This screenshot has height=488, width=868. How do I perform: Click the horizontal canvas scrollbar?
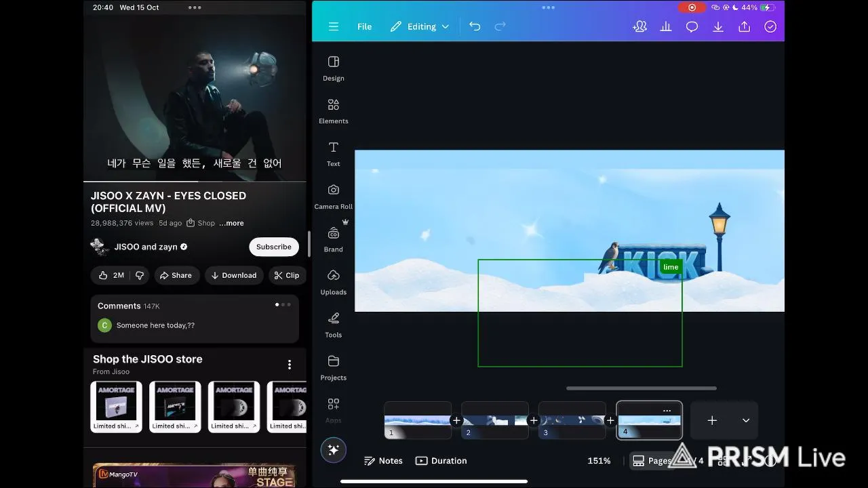click(x=642, y=388)
